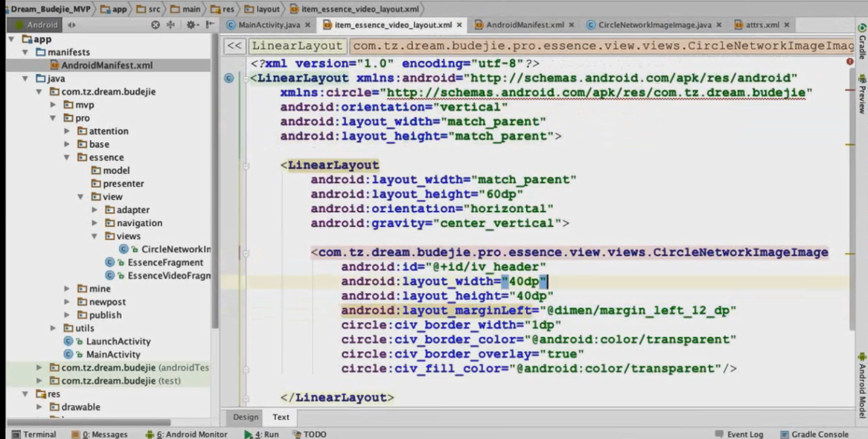Open the 6: Android Monitor tool window
This screenshot has width=868, height=439.
186,434
